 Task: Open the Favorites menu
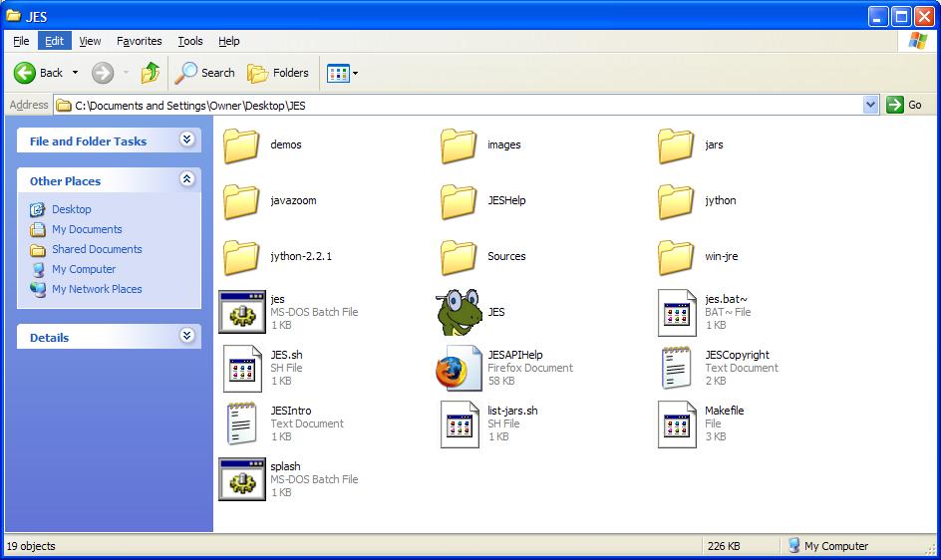[139, 41]
